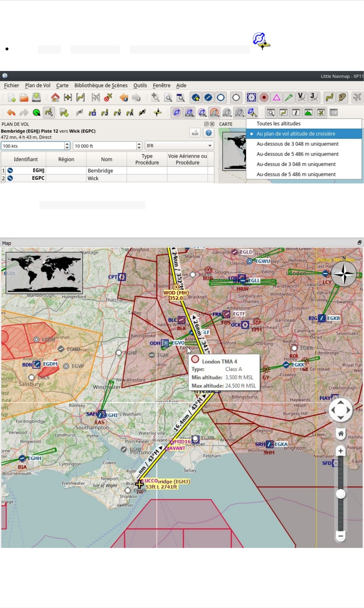Viewport: 364px width, 608px height.
Task: Toggle flight plan yellow line display
Action: tap(330, 98)
